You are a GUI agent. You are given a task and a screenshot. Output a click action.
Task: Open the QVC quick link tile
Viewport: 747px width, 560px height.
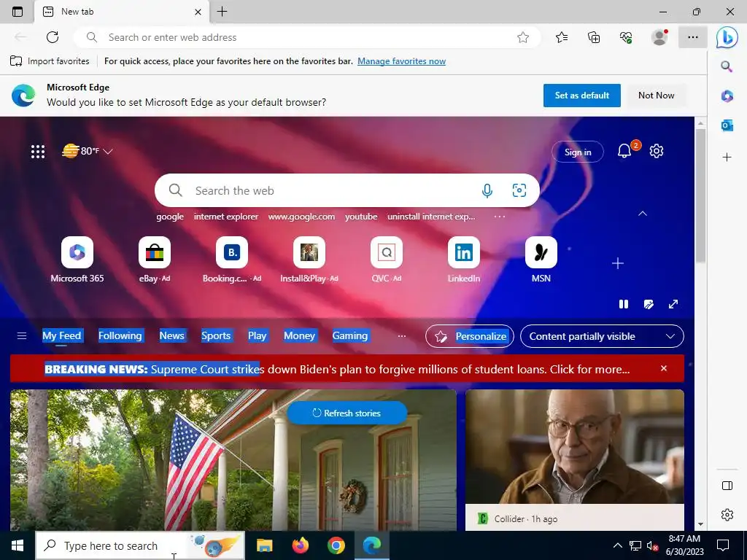[x=387, y=260]
